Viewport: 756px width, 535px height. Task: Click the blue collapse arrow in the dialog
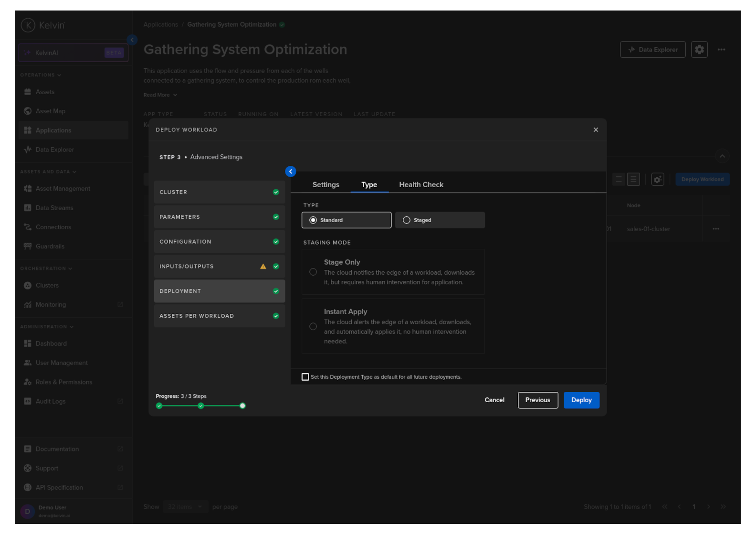(x=291, y=171)
